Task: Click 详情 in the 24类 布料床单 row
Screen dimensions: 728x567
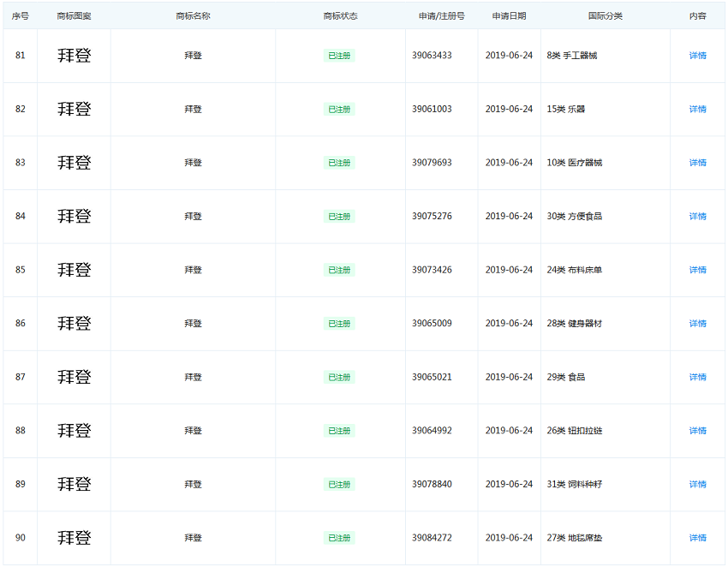Action: (697, 270)
